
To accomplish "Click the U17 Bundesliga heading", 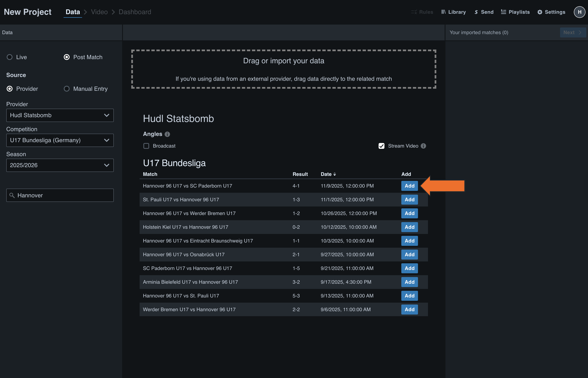I will (174, 163).
